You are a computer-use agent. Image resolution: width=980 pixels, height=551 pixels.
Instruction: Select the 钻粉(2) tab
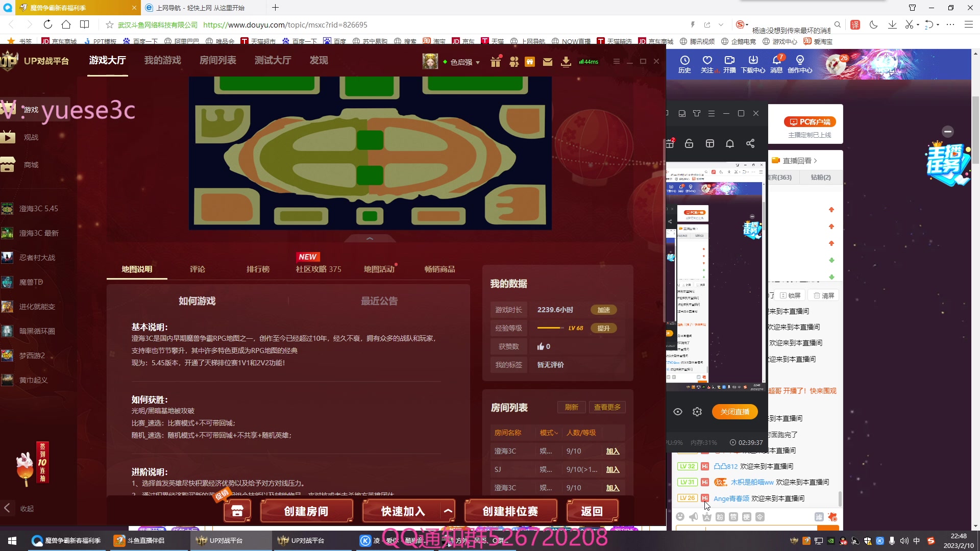(x=820, y=177)
